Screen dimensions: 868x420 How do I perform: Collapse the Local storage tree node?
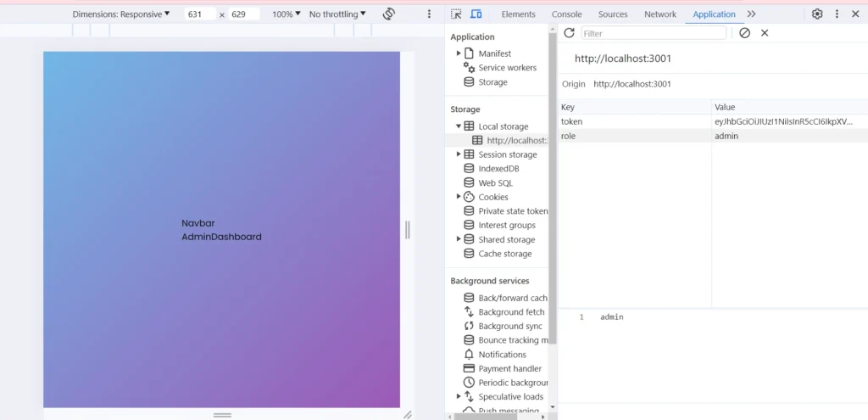[x=459, y=126]
